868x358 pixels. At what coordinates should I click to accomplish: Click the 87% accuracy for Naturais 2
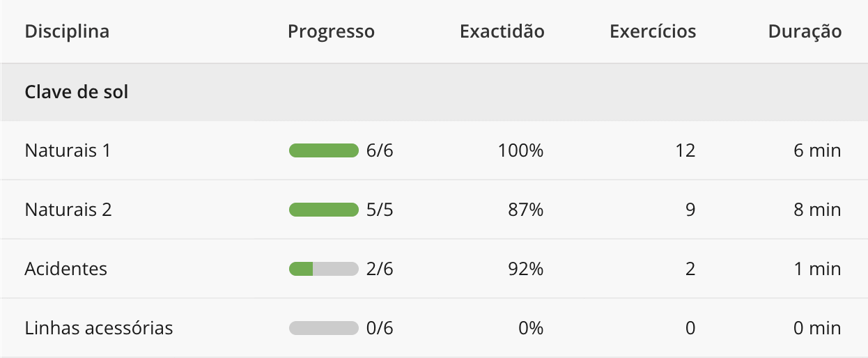(x=526, y=210)
